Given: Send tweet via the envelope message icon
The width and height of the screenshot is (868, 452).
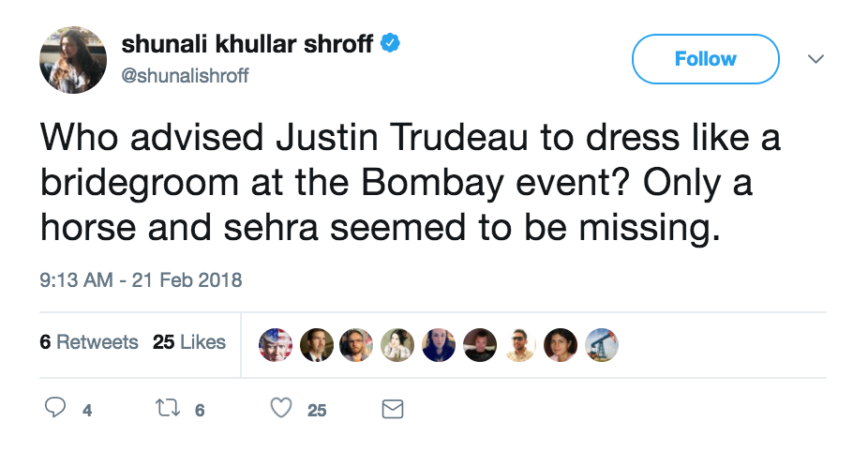Looking at the screenshot, I should [393, 409].
